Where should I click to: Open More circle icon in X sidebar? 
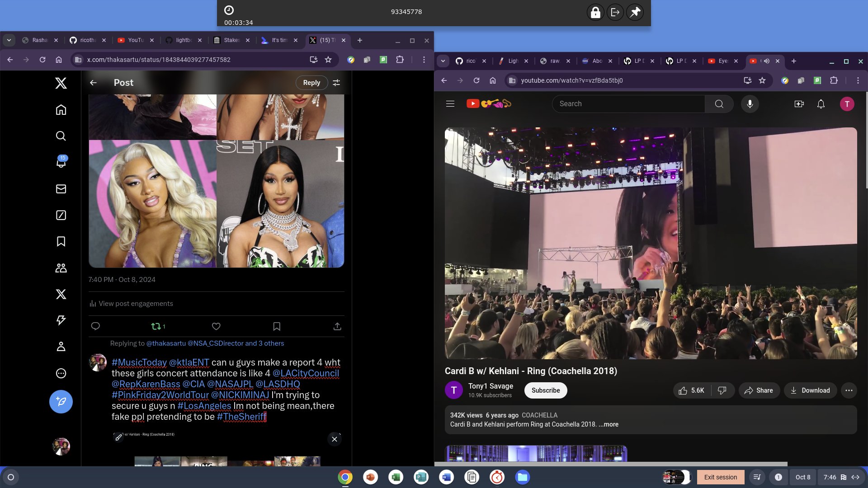[61, 373]
